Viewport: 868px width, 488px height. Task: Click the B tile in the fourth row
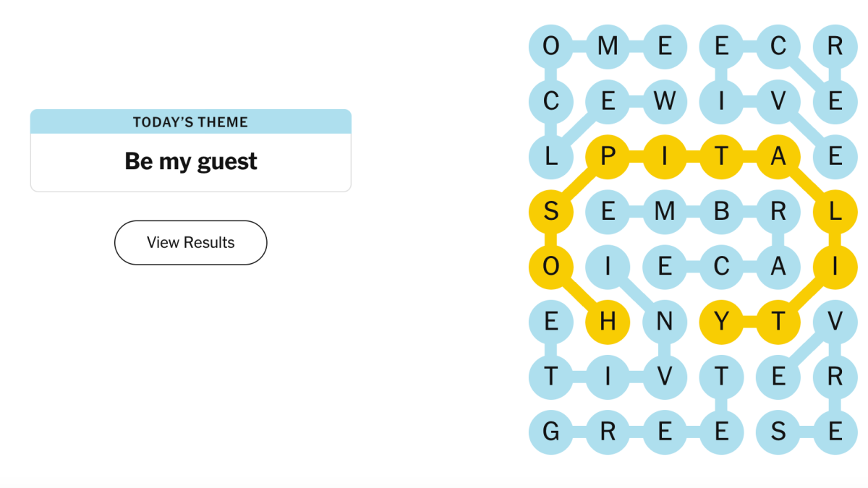pyautogui.click(x=721, y=212)
